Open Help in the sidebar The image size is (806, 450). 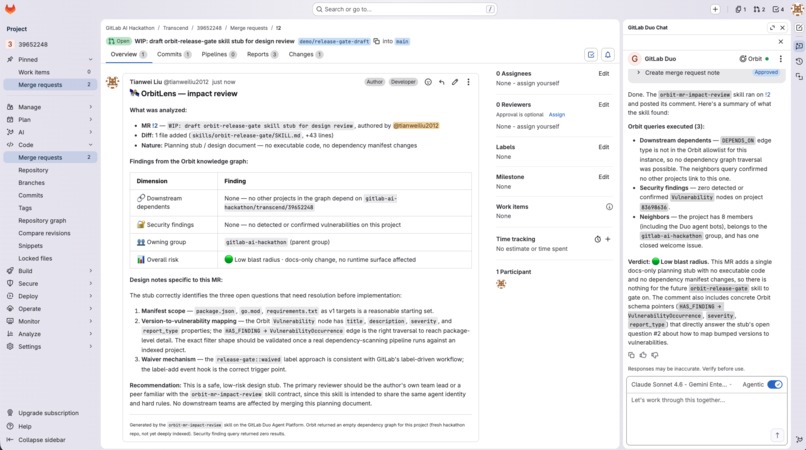click(x=19, y=426)
